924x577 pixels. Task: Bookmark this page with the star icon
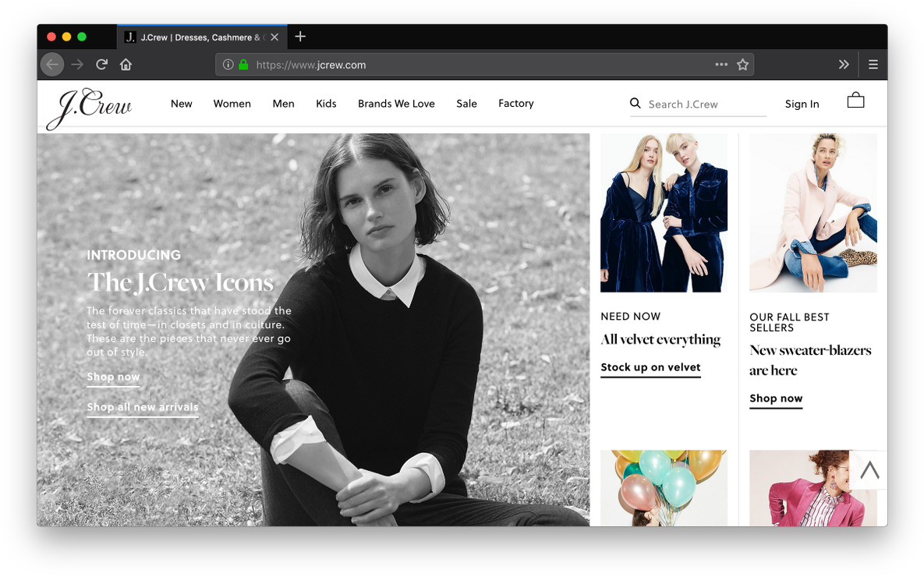[x=742, y=64]
